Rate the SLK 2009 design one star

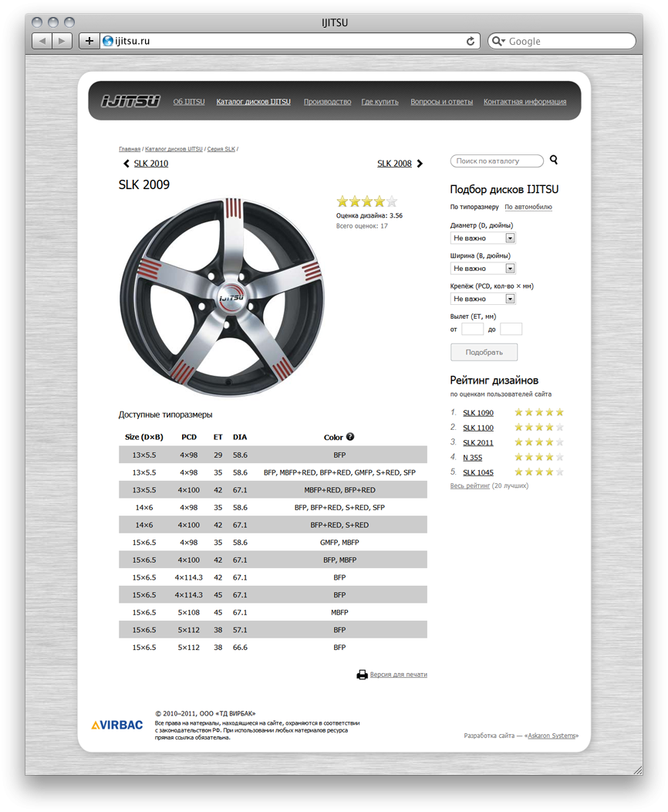(x=342, y=201)
